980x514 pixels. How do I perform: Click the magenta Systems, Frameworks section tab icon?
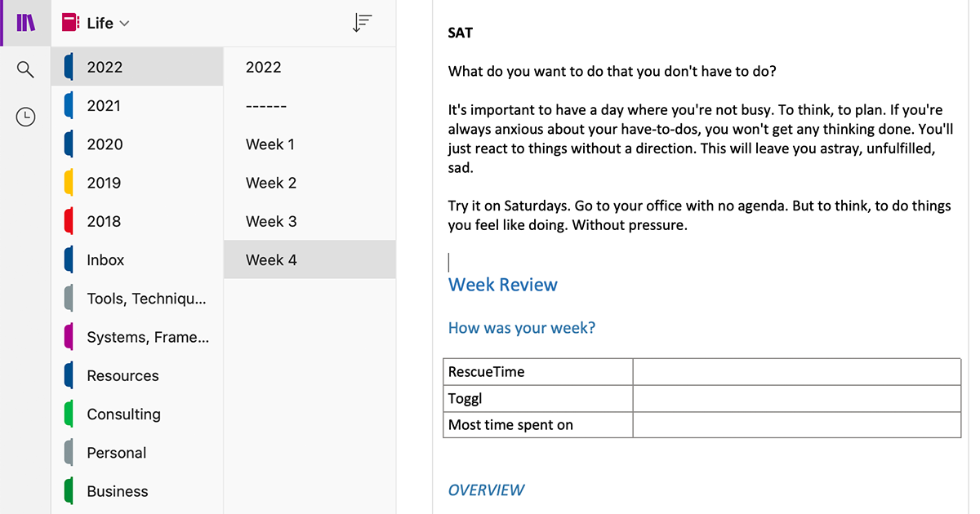tap(69, 337)
